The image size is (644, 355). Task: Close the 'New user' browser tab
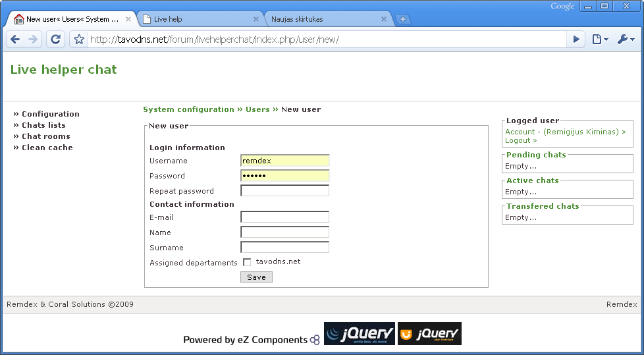coord(128,19)
